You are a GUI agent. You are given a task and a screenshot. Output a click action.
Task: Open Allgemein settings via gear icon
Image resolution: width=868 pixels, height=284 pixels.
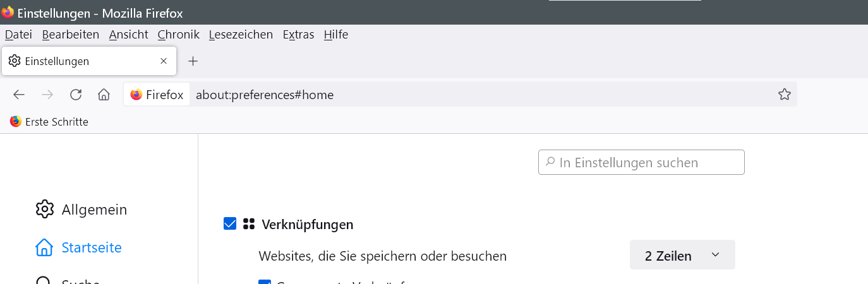(x=45, y=210)
